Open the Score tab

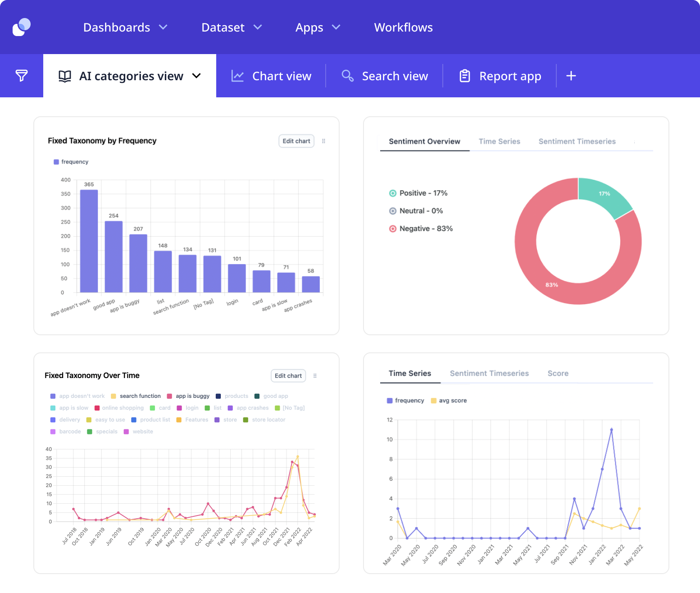tap(558, 374)
